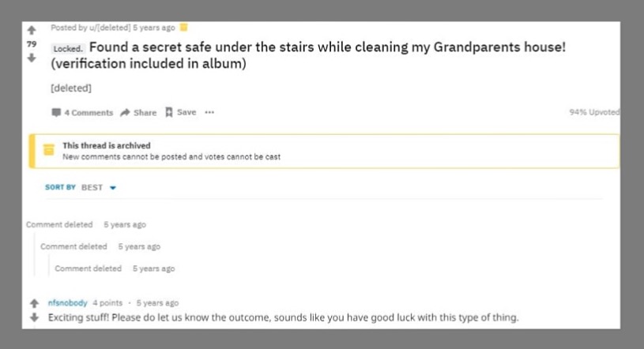This screenshot has width=644, height=349.
Task: Upvote the secret safe post
Action: 32,30
